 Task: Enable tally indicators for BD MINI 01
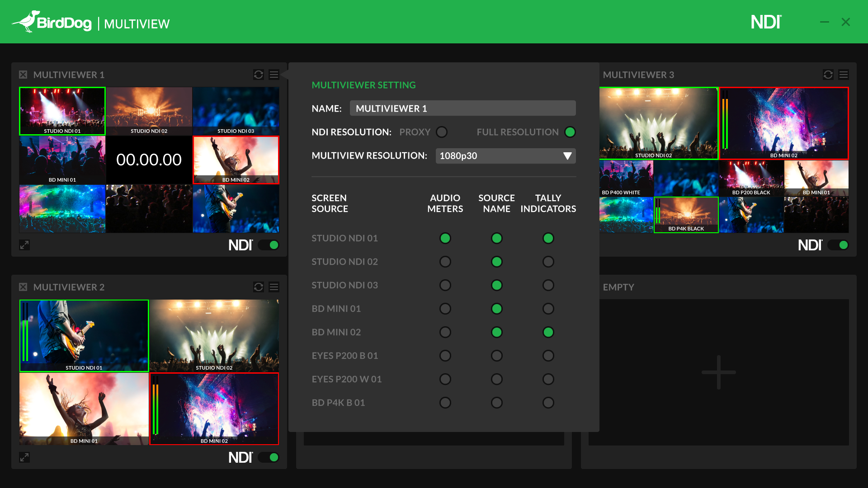[x=548, y=309]
